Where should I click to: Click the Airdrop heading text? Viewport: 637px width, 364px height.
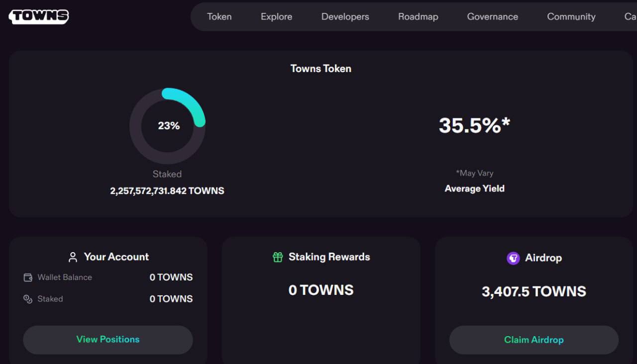coord(543,258)
